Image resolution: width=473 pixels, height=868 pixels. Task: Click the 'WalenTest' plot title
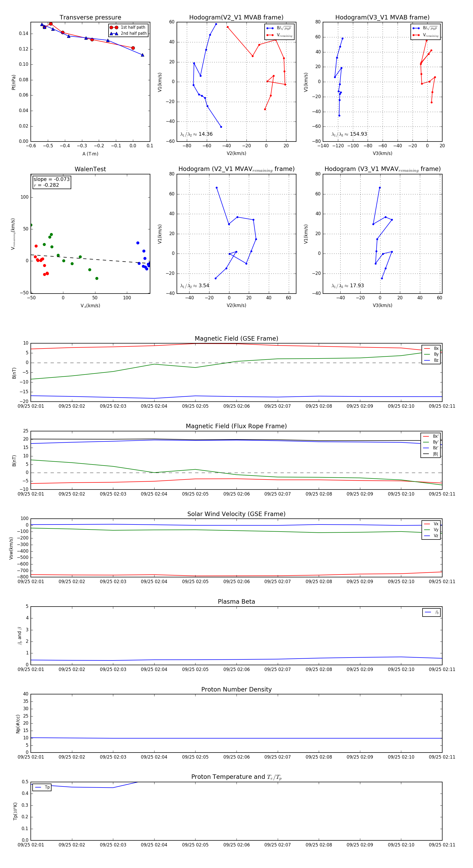[x=90, y=169]
